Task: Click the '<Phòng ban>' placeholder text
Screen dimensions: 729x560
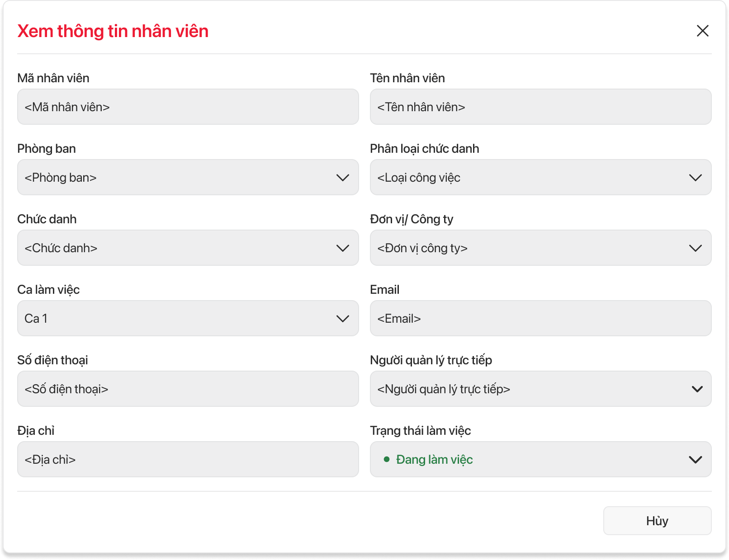Action: pos(61,178)
